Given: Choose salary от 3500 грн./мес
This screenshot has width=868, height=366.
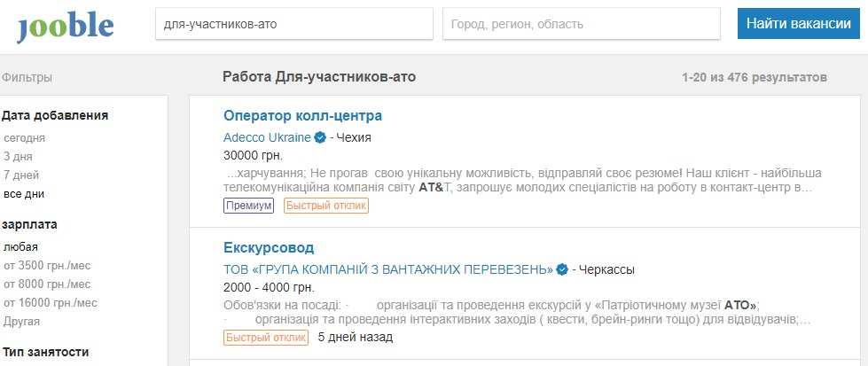Looking at the screenshot, I should pos(47,266).
